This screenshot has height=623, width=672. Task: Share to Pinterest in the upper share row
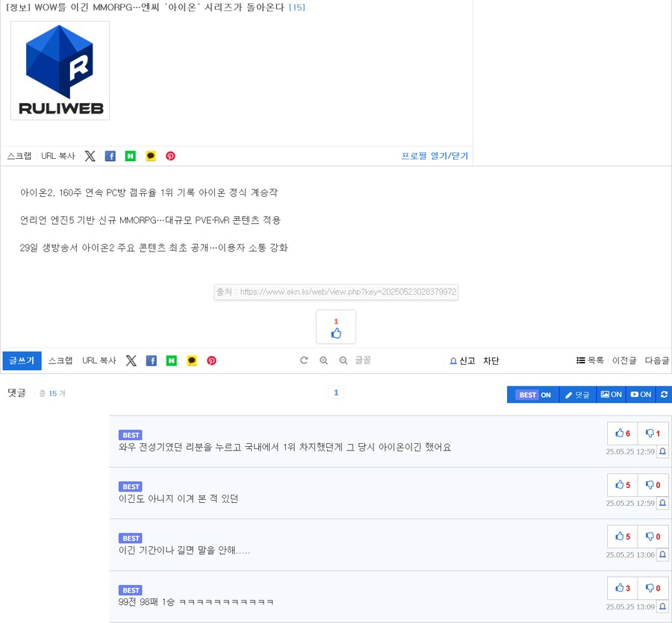(x=170, y=156)
